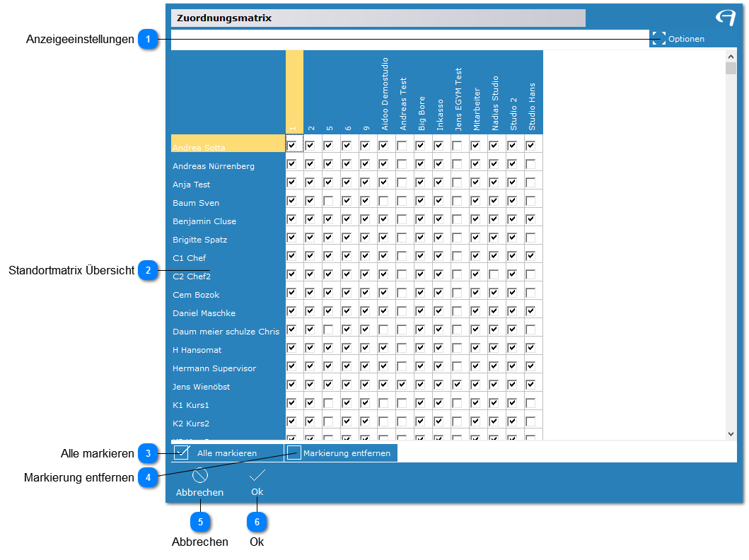Screen dimensions: 749x560
Task: Select the K2 Kurs2 row name
Action: pos(190,424)
